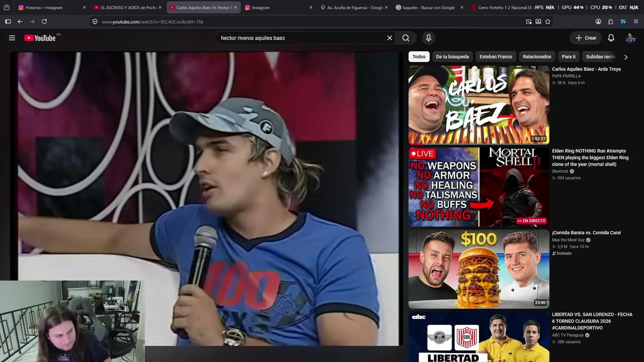Bookmark this page with the star icon

548,22
